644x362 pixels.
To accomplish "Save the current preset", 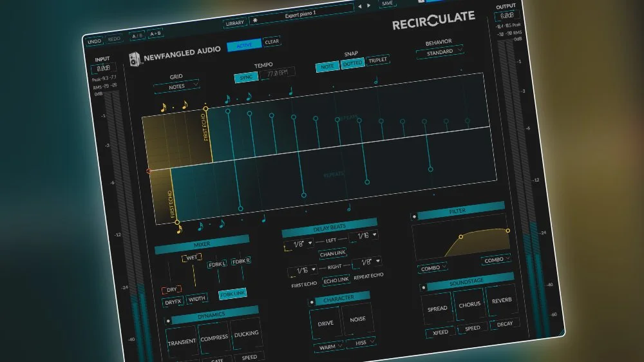I will 387,3.
